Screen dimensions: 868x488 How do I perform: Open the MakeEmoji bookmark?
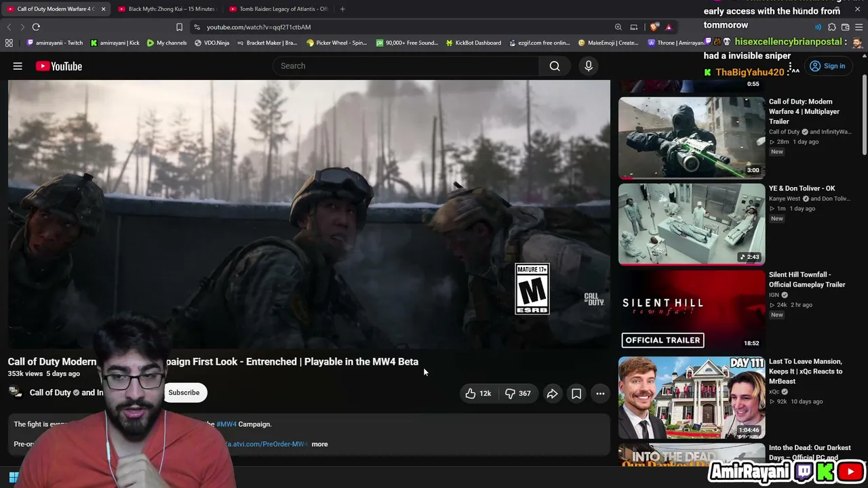pos(608,43)
